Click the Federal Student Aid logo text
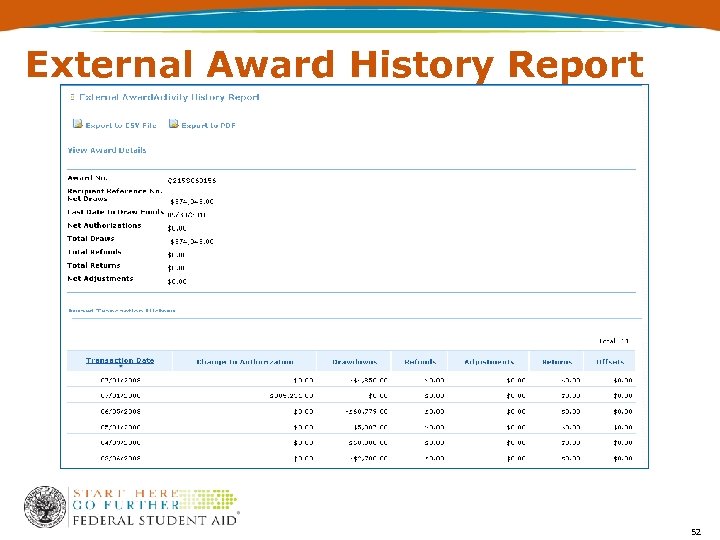 pos(155,521)
